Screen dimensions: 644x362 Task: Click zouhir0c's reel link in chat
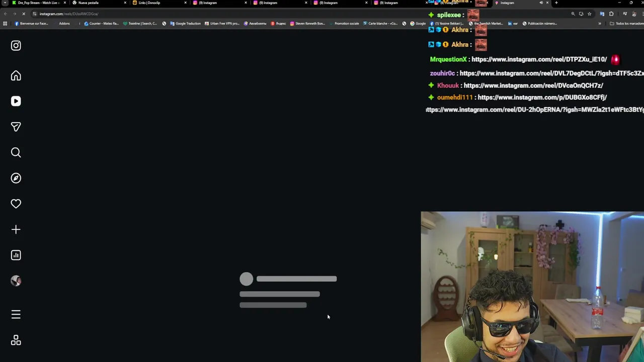tap(551, 73)
